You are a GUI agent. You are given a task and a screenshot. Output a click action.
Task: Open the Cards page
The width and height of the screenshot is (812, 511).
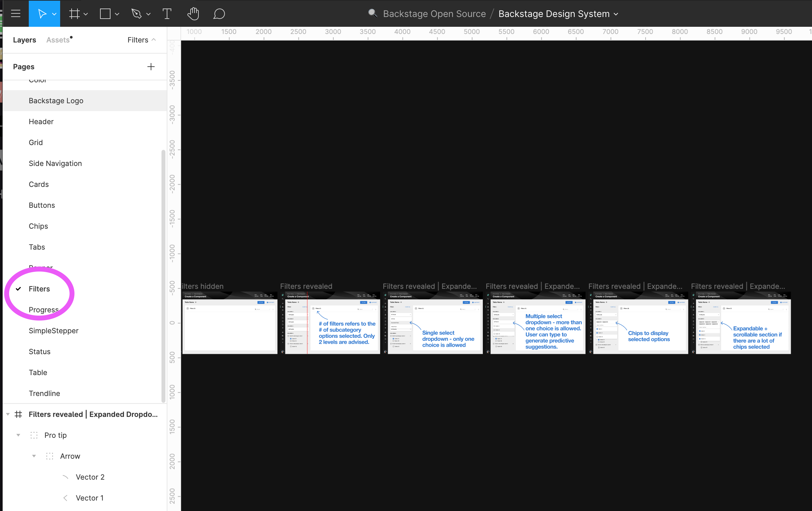(x=85, y=184)
